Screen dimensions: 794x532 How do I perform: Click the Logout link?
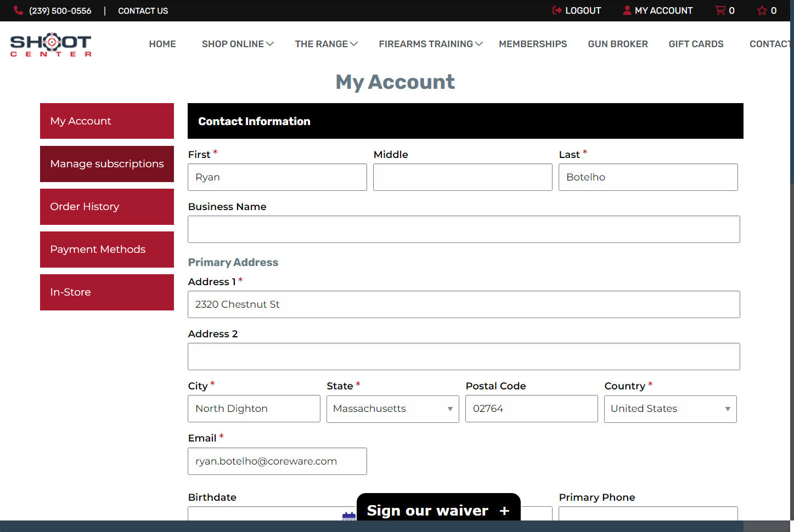[x=583, y=10]
